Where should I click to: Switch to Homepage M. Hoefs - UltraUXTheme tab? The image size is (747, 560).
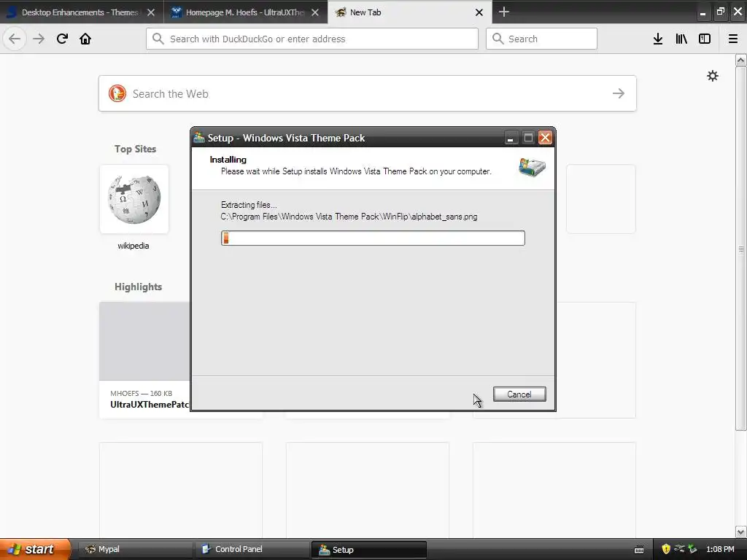tap(246, 12)
